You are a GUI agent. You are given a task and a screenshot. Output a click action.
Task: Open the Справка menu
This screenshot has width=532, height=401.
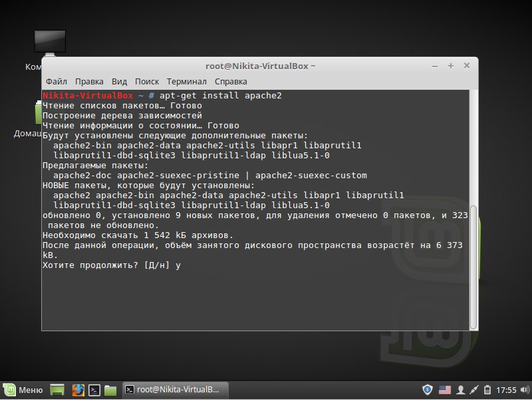click(231, 81)
